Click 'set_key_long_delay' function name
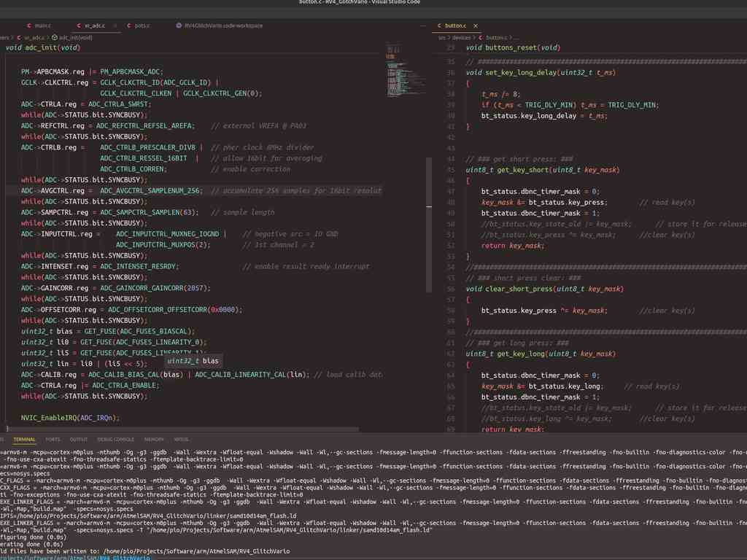747x560 pixels. 521,72
